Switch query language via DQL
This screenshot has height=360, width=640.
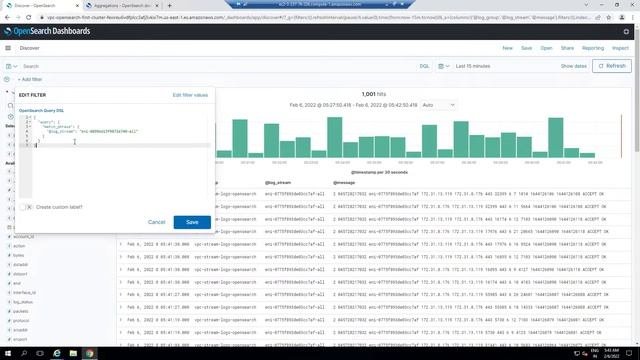424,66
